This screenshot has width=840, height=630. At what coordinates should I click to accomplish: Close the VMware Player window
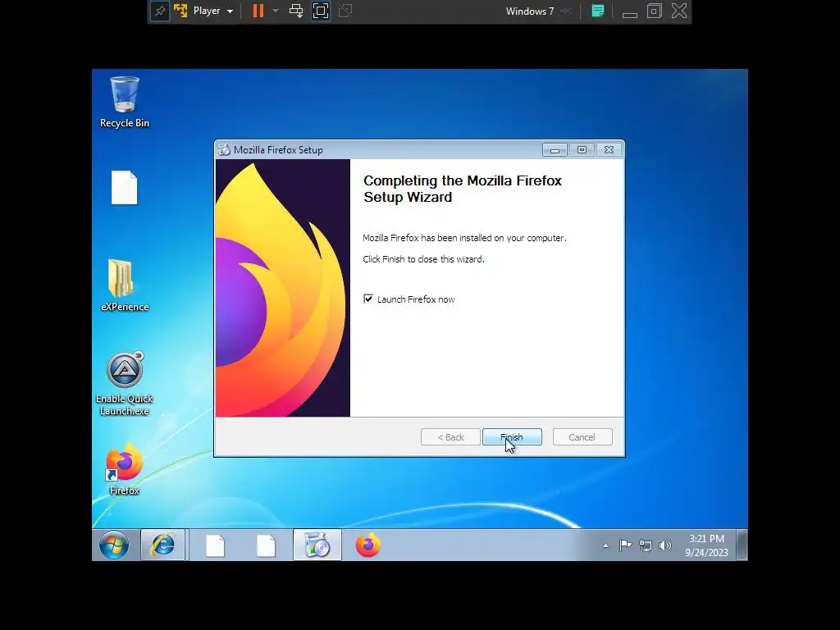tap(678, 11)
